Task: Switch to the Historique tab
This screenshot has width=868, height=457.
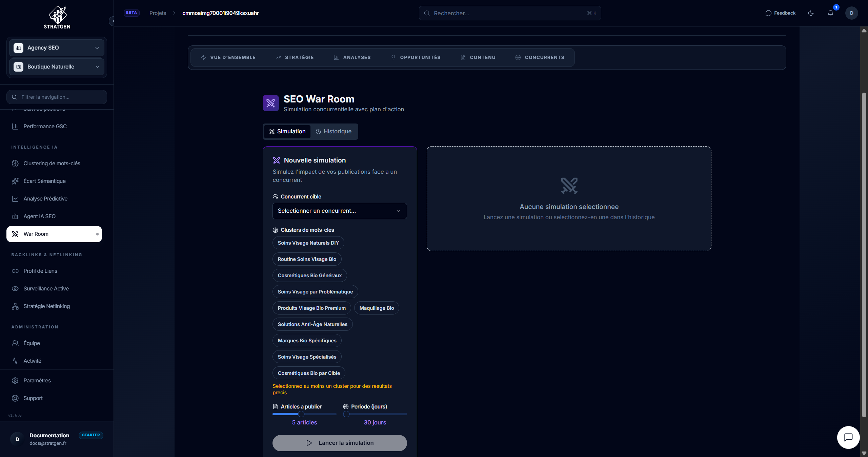Action: [334, 132]
